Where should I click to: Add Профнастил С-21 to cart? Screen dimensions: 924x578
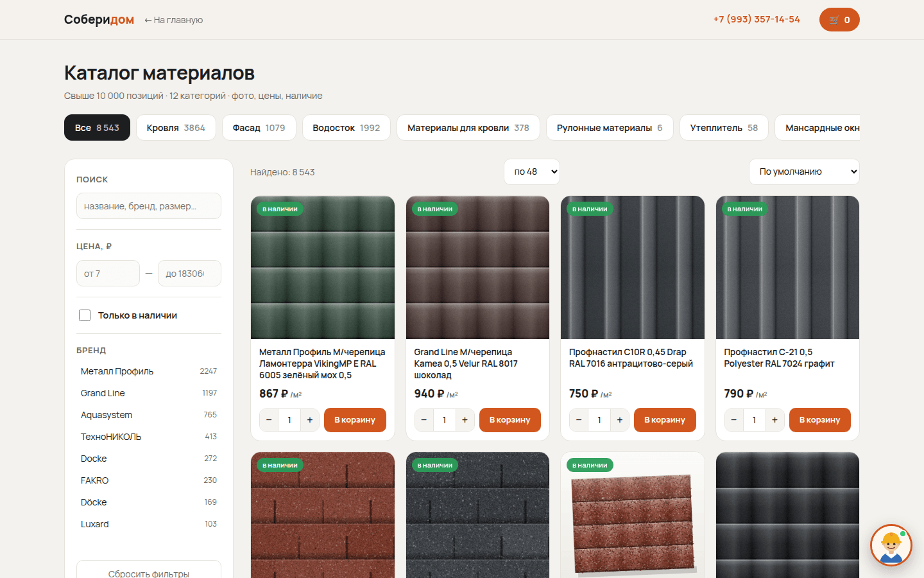click(x=820, y=420)
